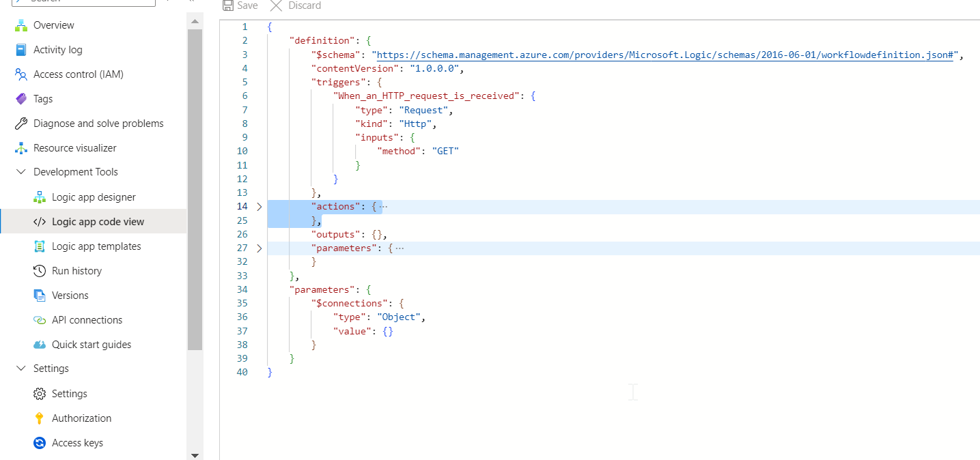Save the workflow definition
Viewport: 980px width, 460px height.
(x=240, y=5)
